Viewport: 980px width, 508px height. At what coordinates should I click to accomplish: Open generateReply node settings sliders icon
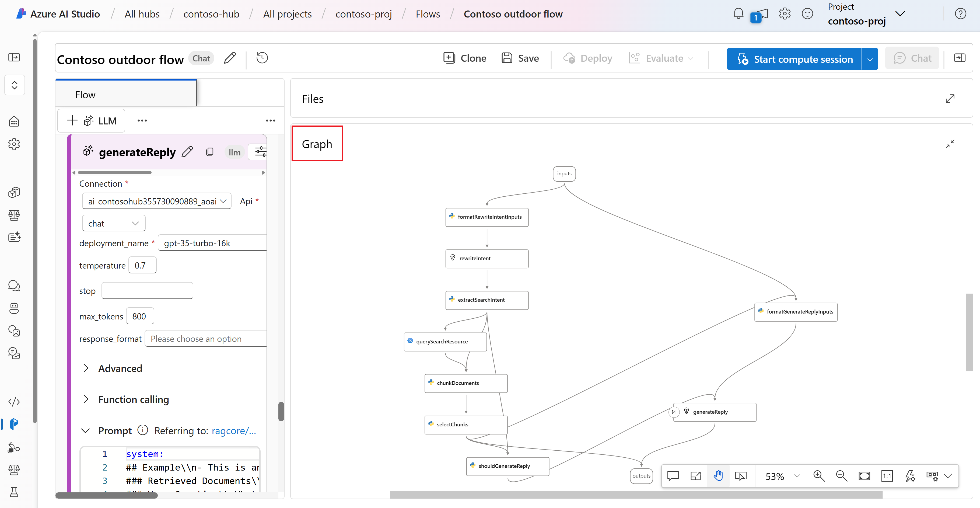pos(260,151)
